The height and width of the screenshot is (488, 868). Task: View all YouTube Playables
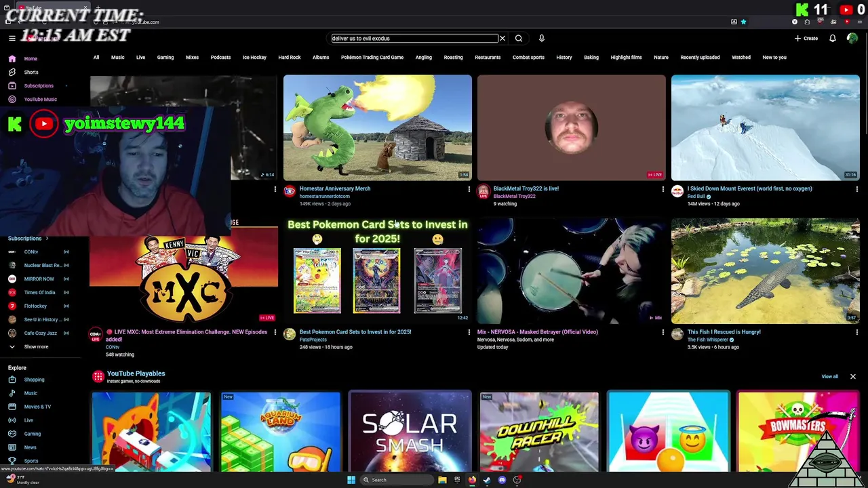[x=830, y=377]
